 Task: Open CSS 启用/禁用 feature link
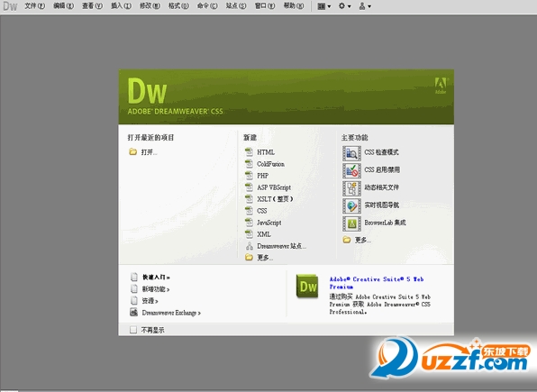pyautogui.click(x=382, y=170)
